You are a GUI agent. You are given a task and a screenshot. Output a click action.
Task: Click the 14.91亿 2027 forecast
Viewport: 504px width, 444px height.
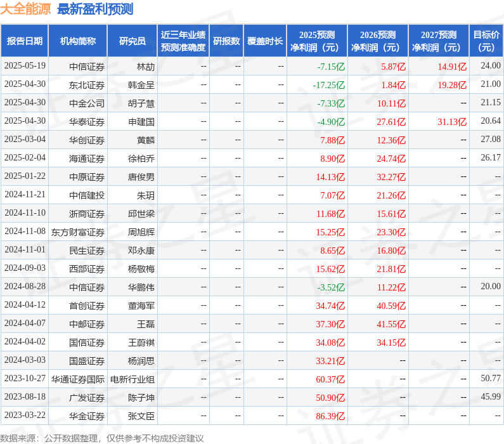coord(452,67)
